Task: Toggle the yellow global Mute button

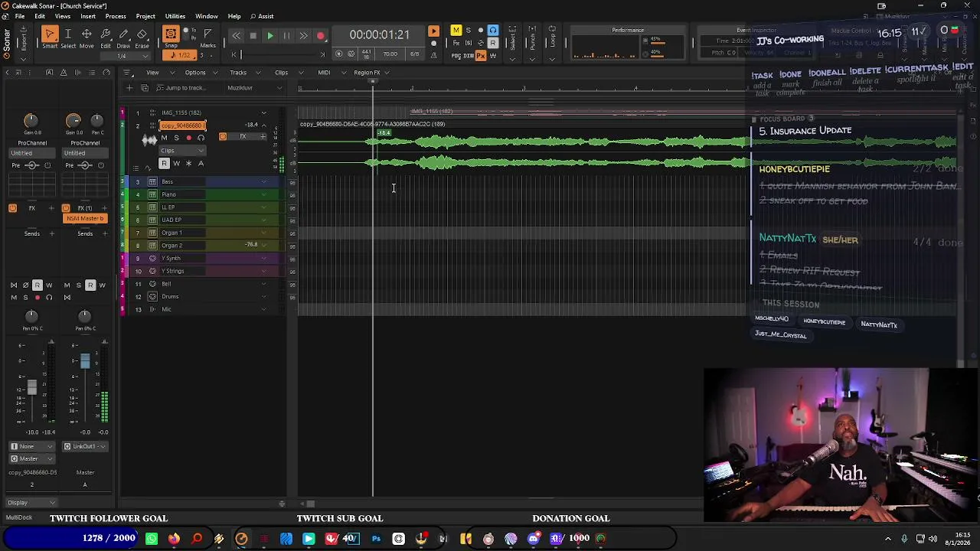Action: [456, 31]
